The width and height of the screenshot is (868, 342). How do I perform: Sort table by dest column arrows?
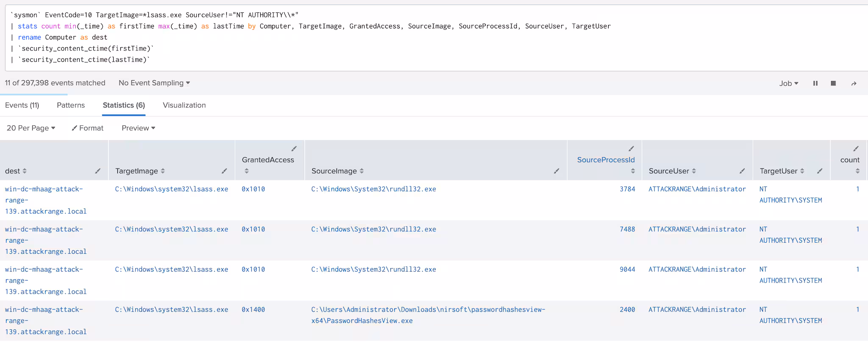[25, 171]
